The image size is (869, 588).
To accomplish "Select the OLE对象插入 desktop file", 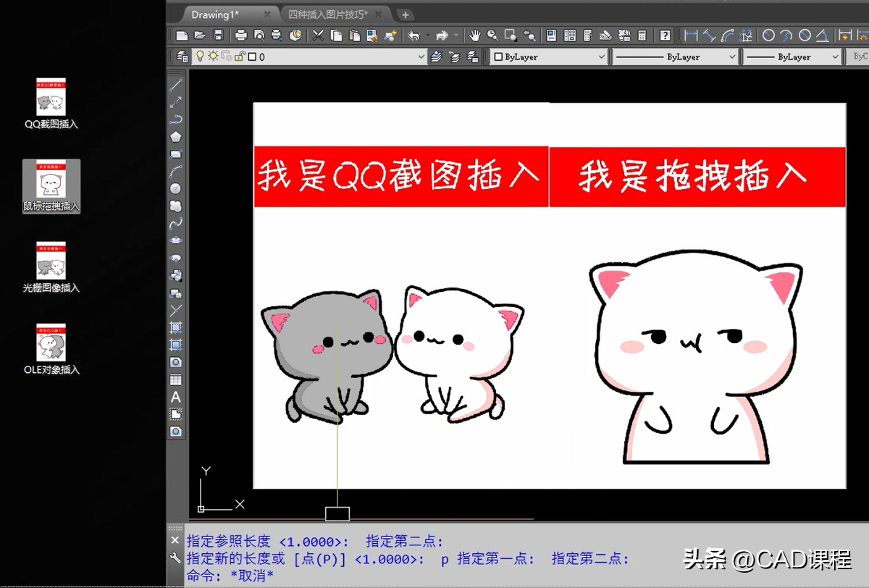I will (x=51, y=349).
